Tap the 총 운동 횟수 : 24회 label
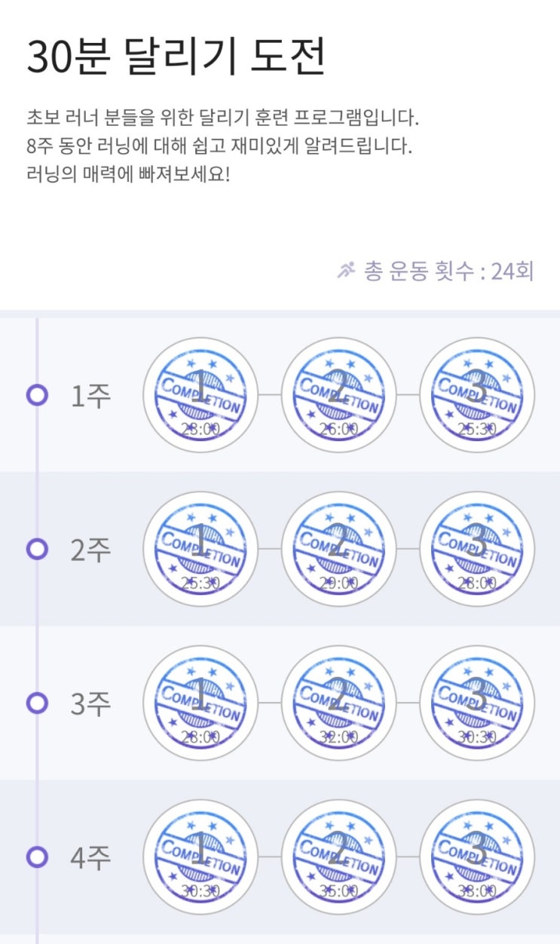 [x=448, y=271]
